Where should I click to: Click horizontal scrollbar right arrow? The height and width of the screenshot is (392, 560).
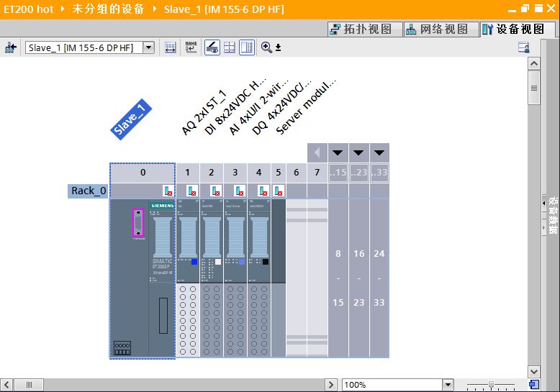[x=330, y=385]
